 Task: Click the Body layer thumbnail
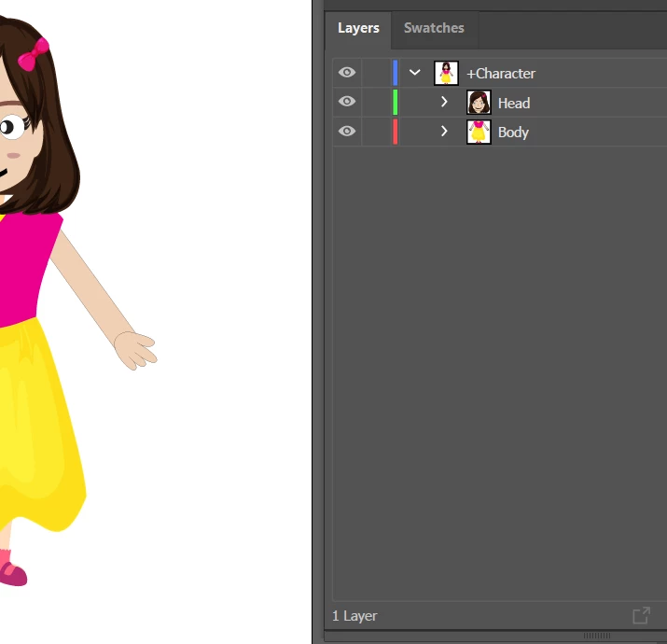(x=479, y=132)
